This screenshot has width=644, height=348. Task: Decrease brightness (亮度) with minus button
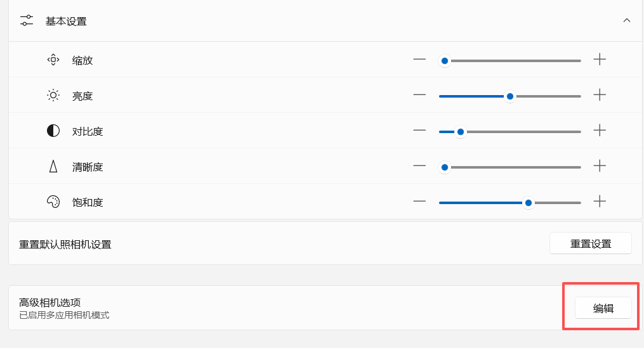[419, 95]
